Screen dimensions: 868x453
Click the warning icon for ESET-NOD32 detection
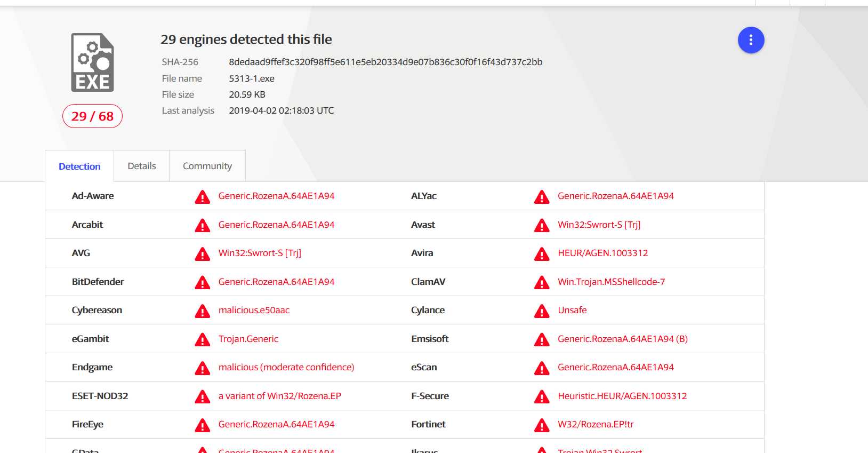click(203, 397)
